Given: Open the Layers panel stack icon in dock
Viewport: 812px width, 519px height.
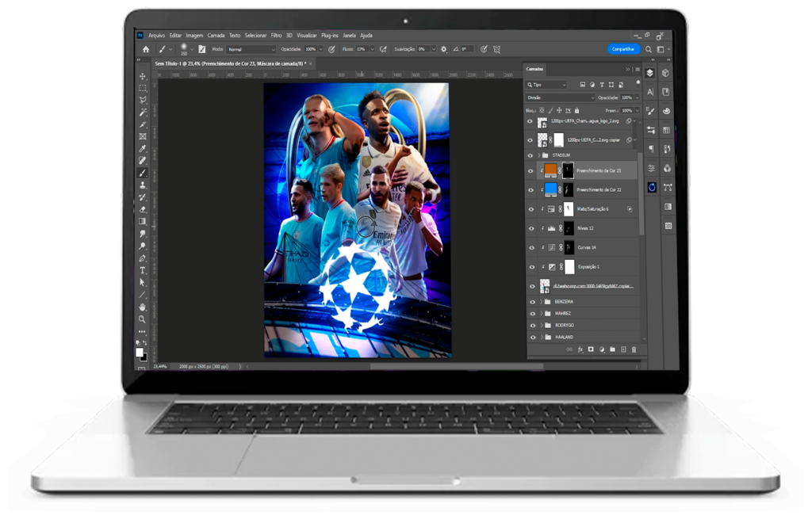Looking at the screenshot, I should 650,73.
